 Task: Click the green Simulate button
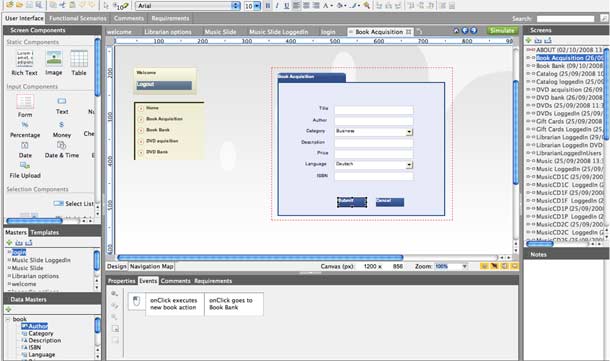502,30
